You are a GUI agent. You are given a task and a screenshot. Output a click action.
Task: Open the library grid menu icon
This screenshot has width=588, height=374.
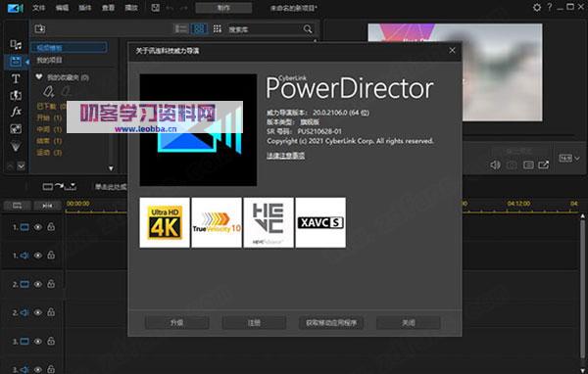coord(218,28)
